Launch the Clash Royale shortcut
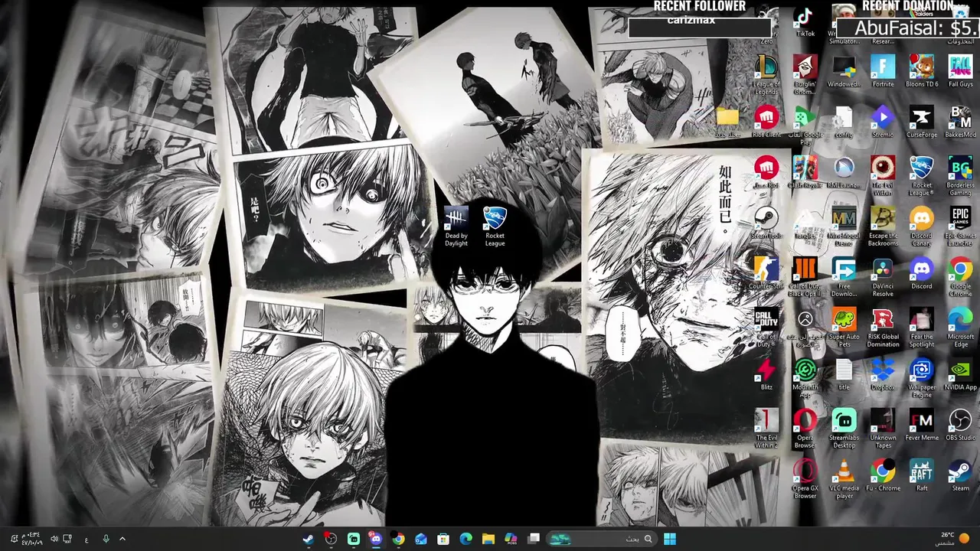Image resolution: width=980 pixels, height=551 pixels. click(x=805, y=172)
